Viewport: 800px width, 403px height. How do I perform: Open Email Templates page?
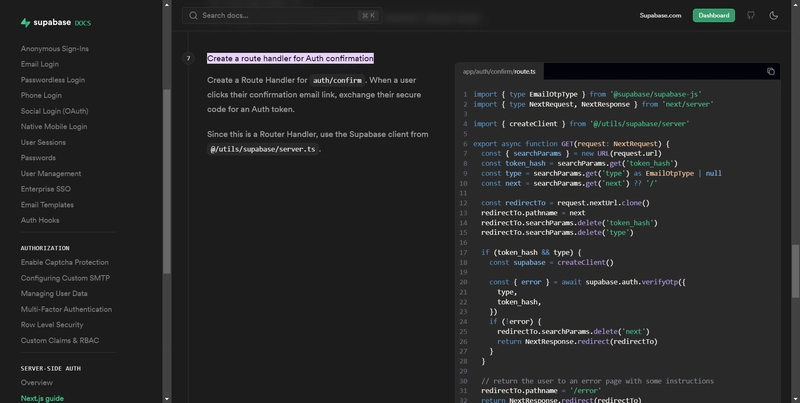pyautogui.click(x=47, y=205)
